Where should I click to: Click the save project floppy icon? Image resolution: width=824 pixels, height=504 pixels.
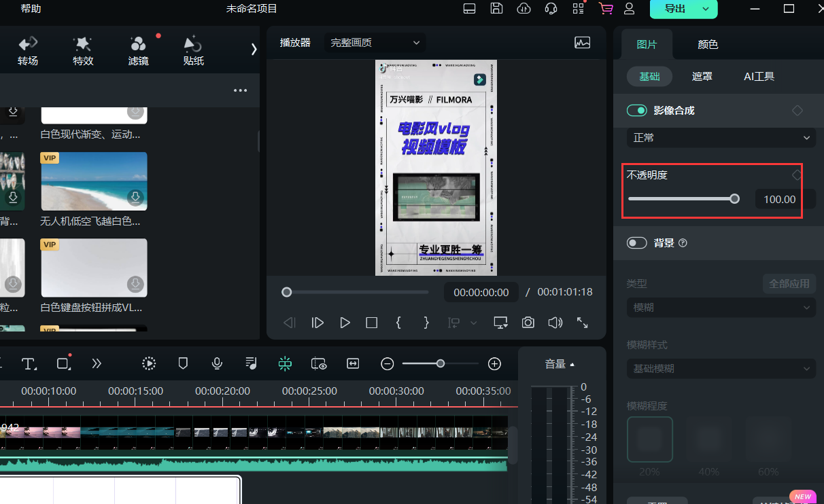[497, 9]
